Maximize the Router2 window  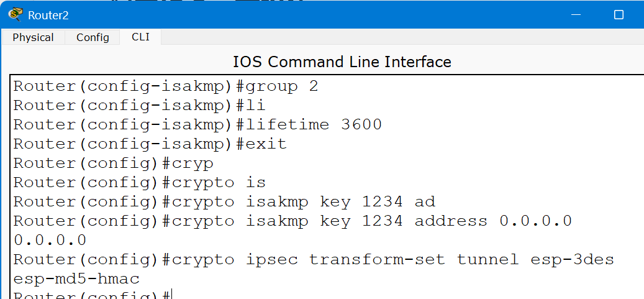point(619,14)
